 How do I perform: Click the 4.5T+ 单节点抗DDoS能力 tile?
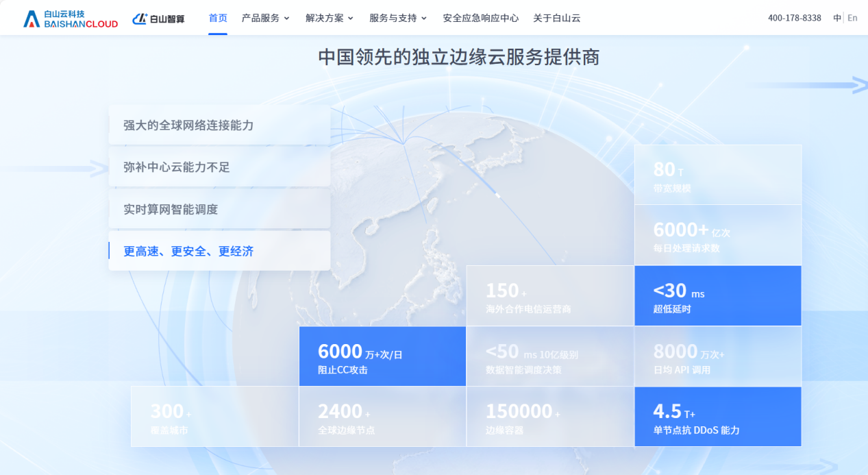coord(717,416)
